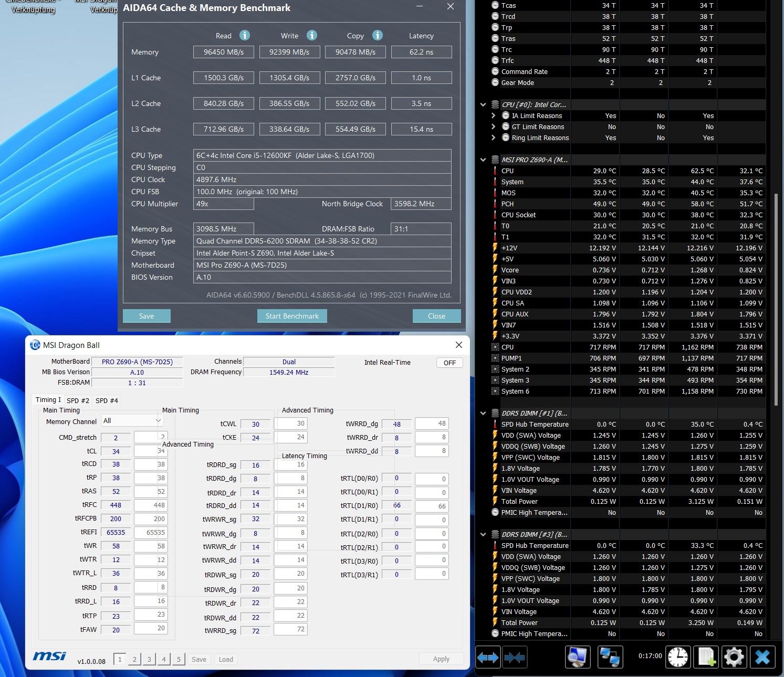
Task: Select profile 3 button in MSI Dragon Ball
Action: tap(149, 659)
